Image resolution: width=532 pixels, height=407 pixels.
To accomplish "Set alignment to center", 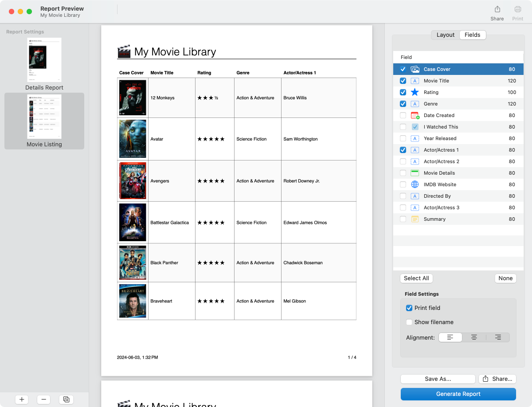I will pos(474,337).
